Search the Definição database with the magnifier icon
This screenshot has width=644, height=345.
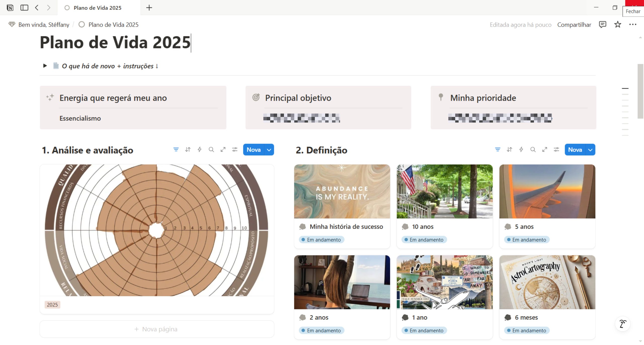533,150
